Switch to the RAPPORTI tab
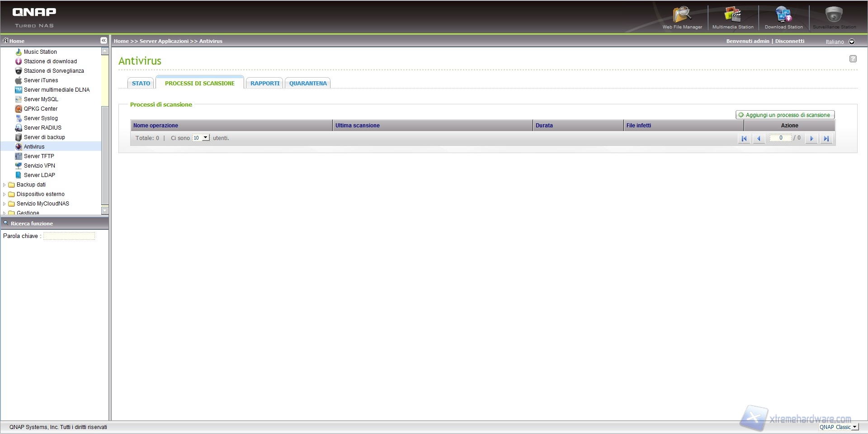Viewport: 868px width, 434px height. point(265,84)
